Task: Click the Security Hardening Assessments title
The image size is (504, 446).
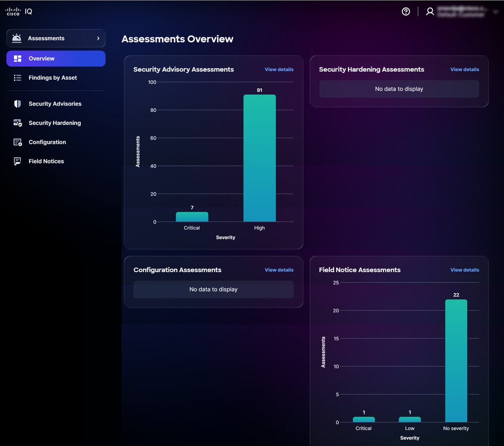Action: tap(371, 70)
